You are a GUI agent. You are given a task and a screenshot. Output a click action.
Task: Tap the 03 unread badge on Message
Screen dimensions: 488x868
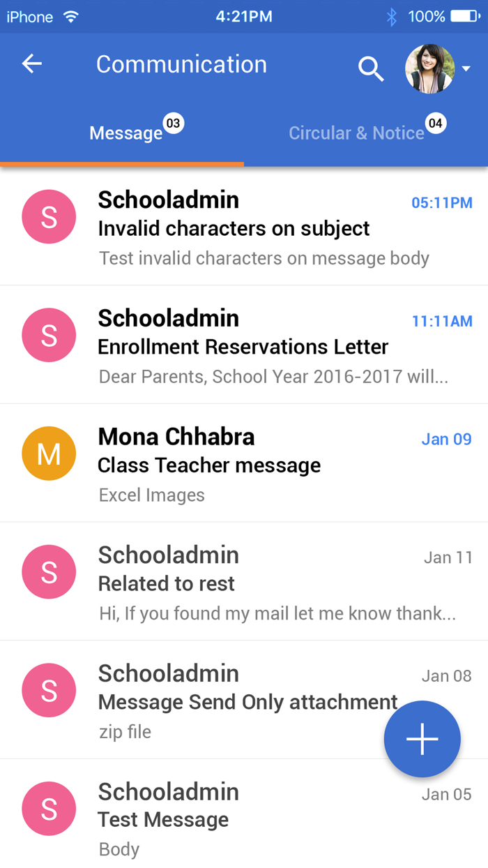(173, 124)
